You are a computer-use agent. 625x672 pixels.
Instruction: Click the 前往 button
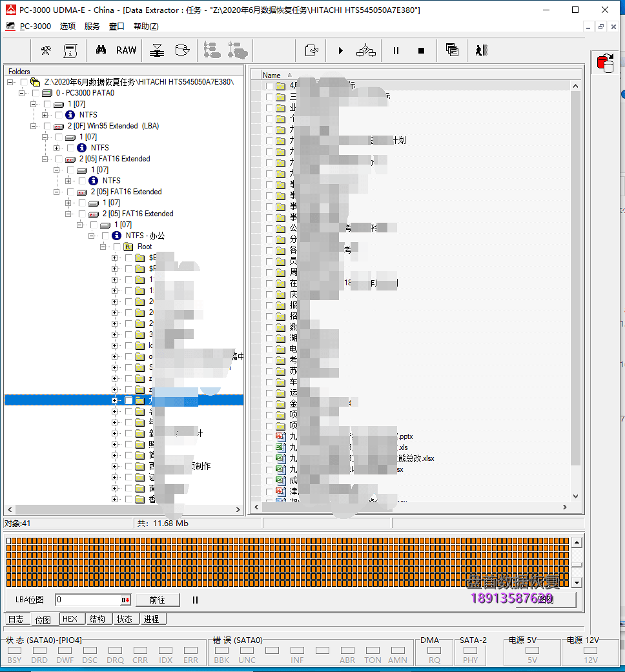158,600
